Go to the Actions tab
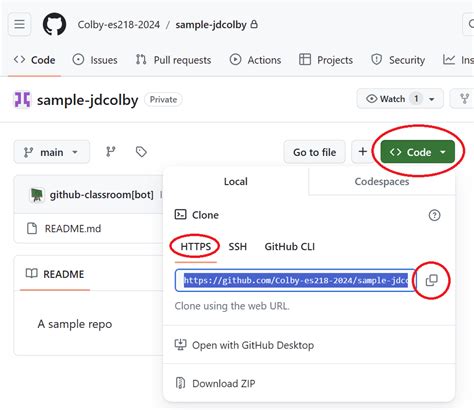This screenshot has height=410, width=474. coord(255,60)
